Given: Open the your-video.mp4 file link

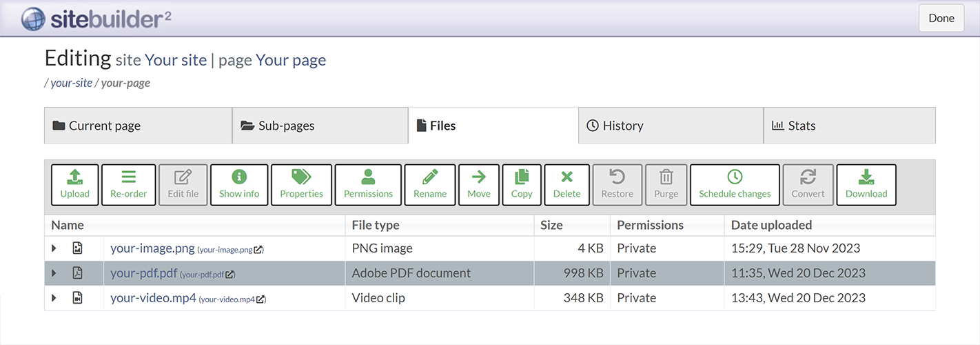Looking at the screenshot, I should tap(153, 298).
